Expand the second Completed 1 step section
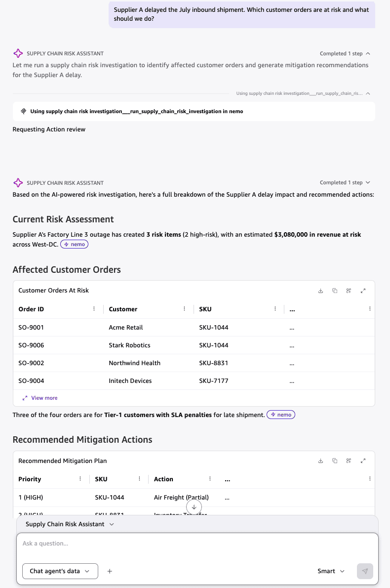 (345, 183)
